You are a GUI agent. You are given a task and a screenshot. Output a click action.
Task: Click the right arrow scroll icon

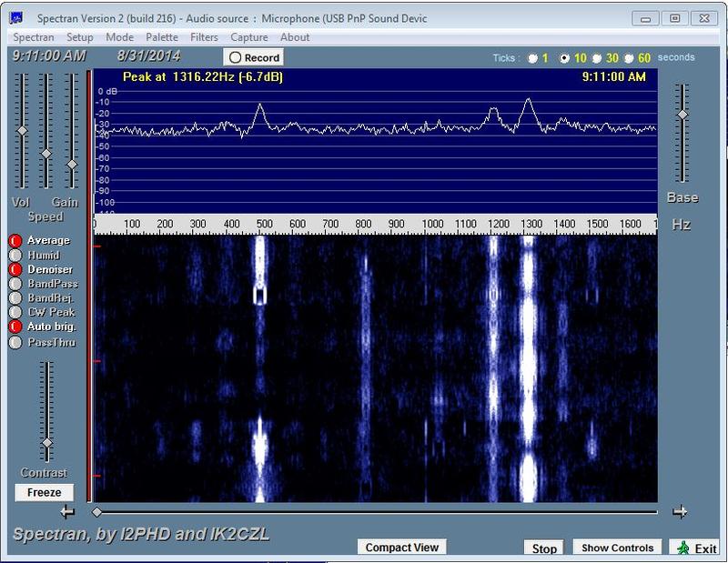[x=680, y=512]
